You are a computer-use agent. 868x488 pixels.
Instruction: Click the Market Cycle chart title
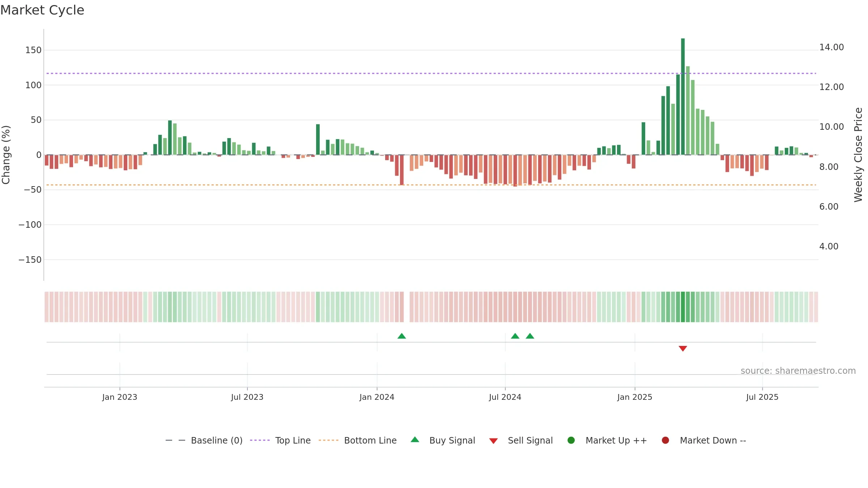[42, 10]
